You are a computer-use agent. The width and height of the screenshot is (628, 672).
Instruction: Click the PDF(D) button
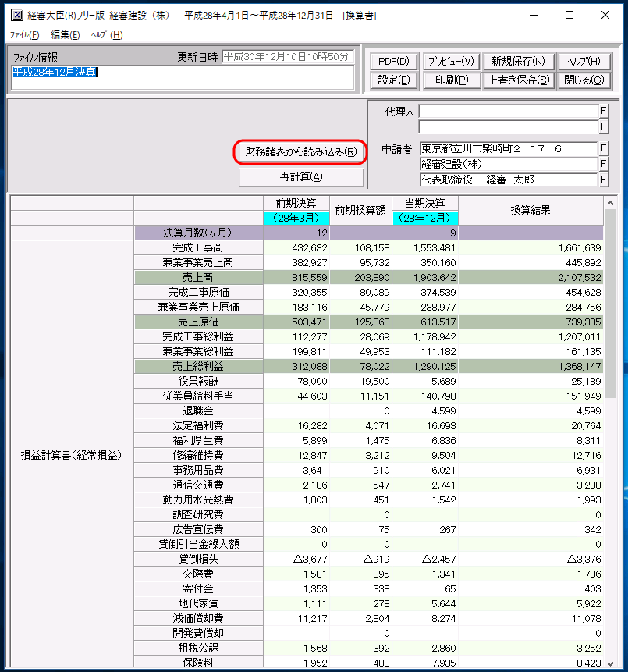point(393,62)
